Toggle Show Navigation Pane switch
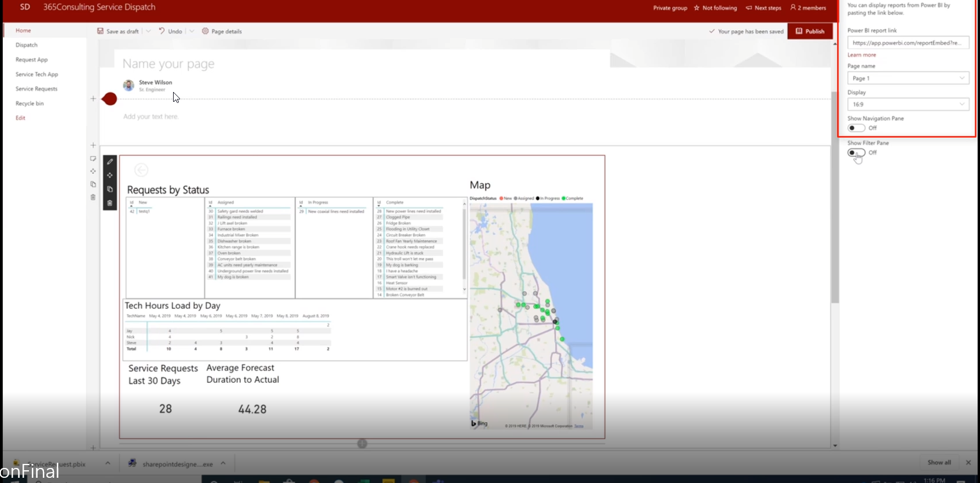 857,128
